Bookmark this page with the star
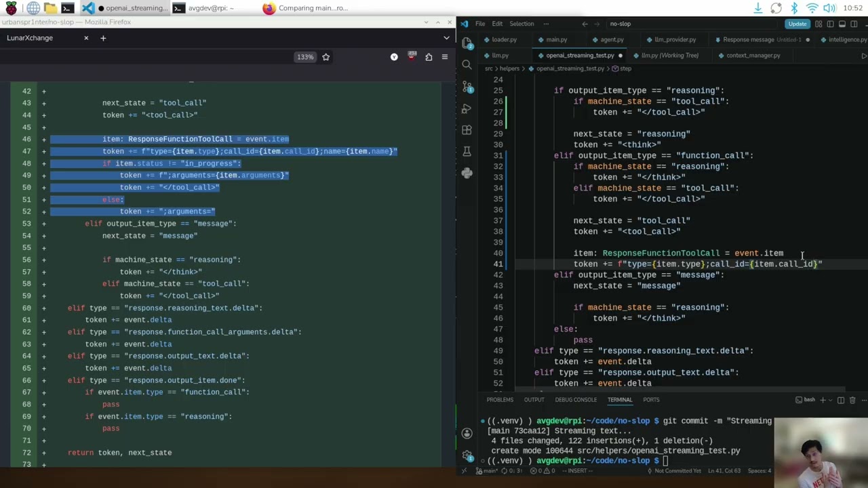The width and height of the screenshot is (868, 488). click(325, 57)
